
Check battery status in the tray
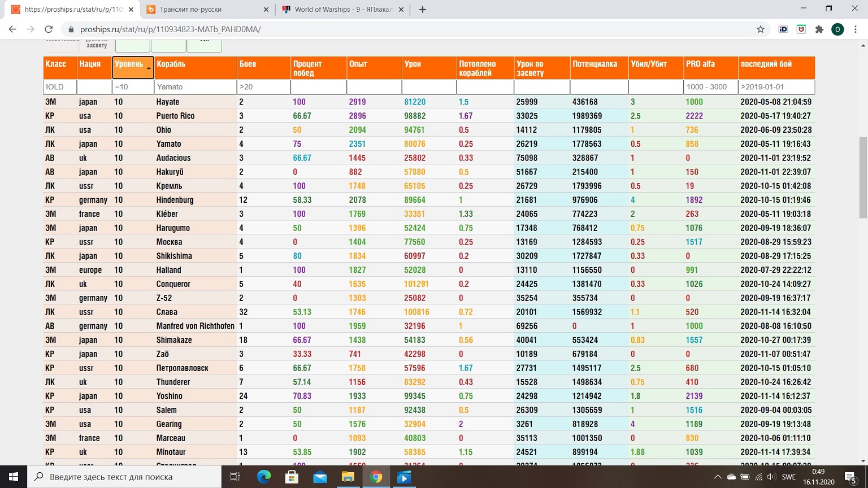click(745, 477)
